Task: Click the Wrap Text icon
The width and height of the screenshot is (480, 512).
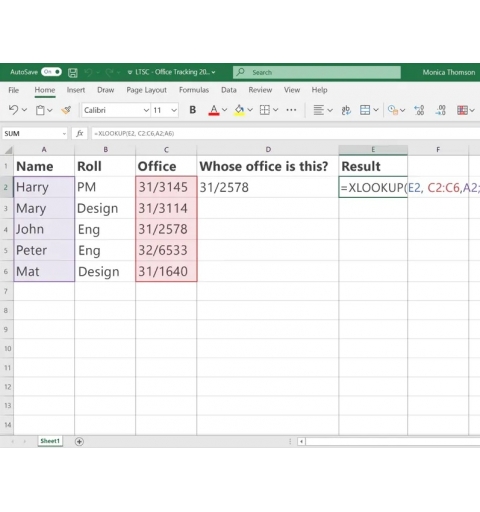Action: (x=346, y=110)
